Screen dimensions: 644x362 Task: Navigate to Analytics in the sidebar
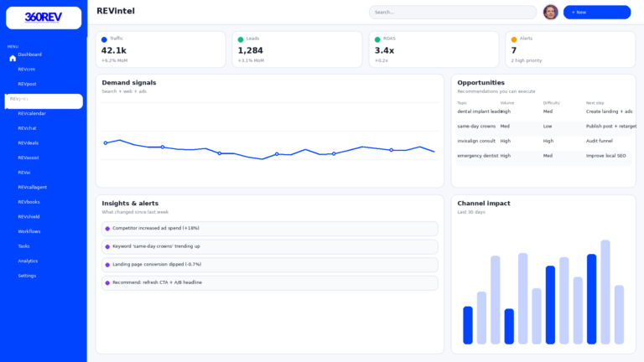coord(28,261)
